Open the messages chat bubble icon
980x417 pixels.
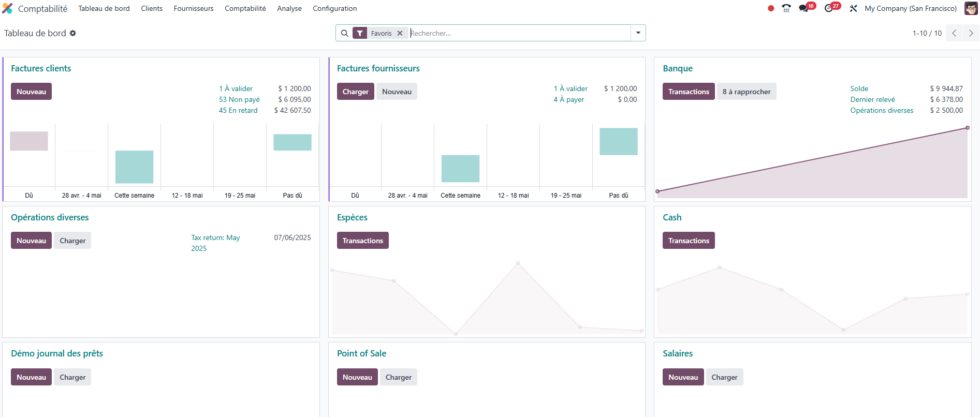click(803, 8)
